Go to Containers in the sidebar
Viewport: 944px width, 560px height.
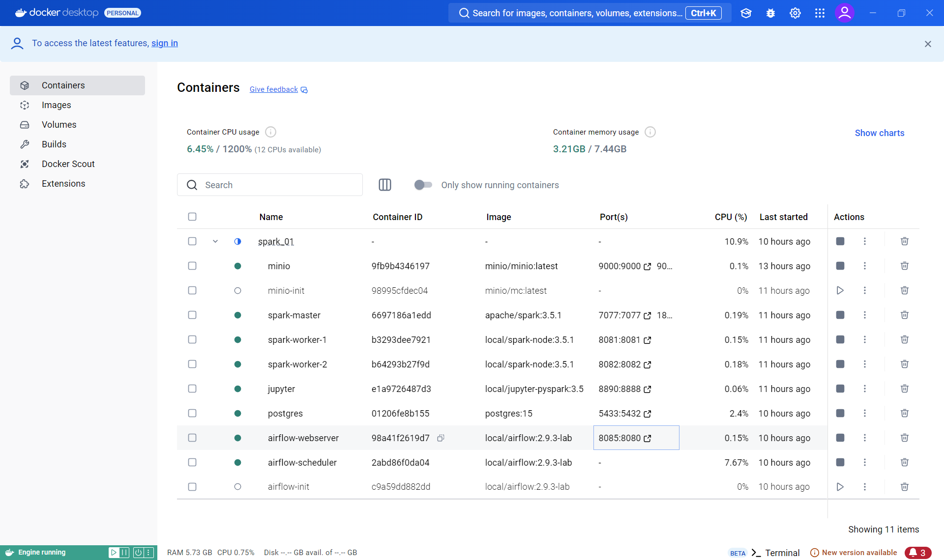(x=77, y=85)
